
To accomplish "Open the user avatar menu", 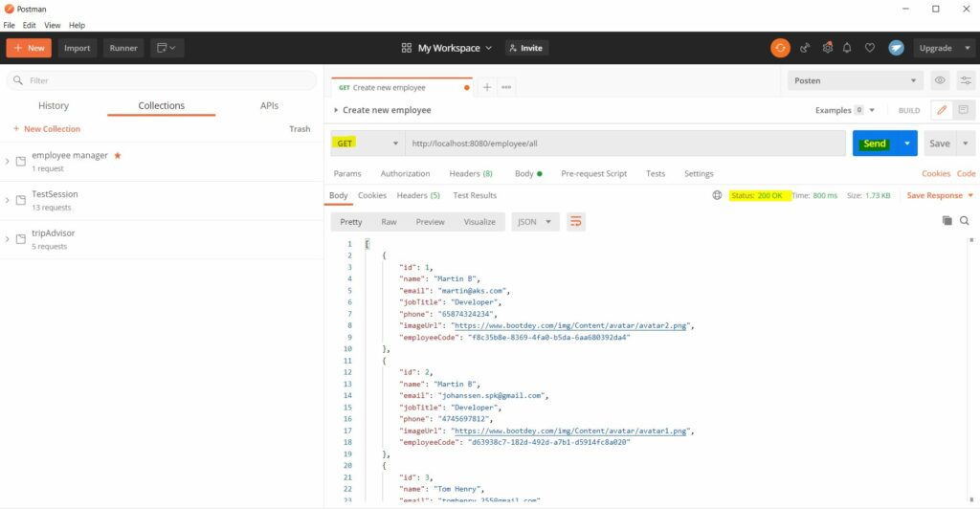I will click(896, 48).
